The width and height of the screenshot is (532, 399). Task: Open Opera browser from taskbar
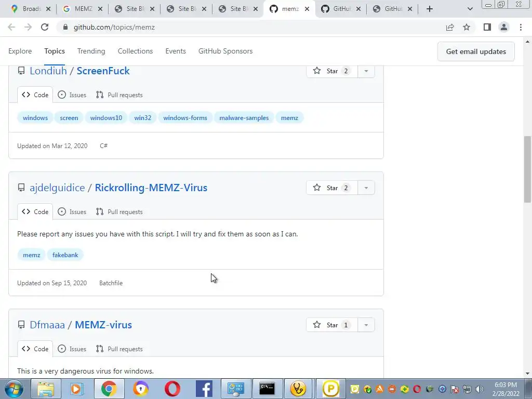tap(172, 389)
